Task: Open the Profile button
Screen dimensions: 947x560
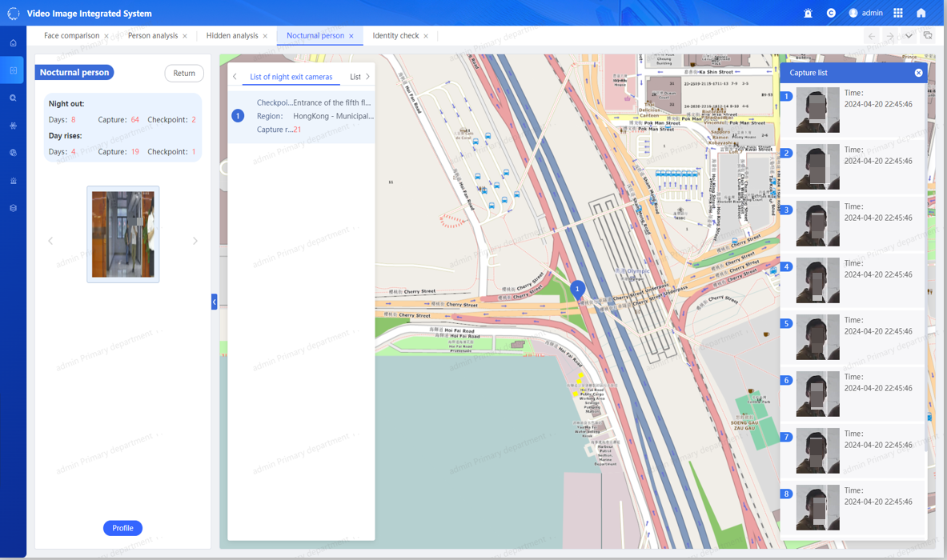Action: click(x=122, y=528)
